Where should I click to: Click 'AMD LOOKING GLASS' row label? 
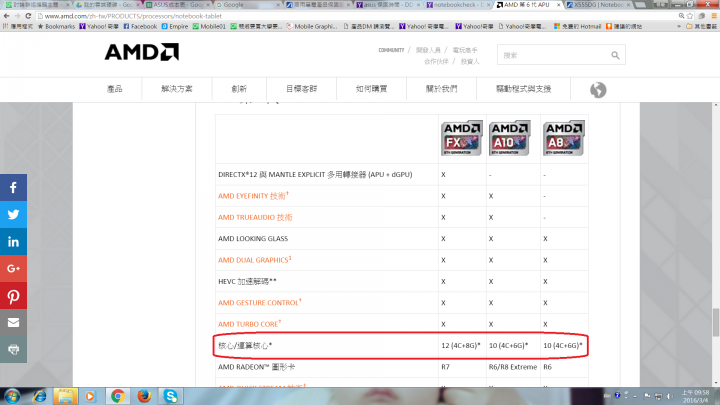coord(253,239)
